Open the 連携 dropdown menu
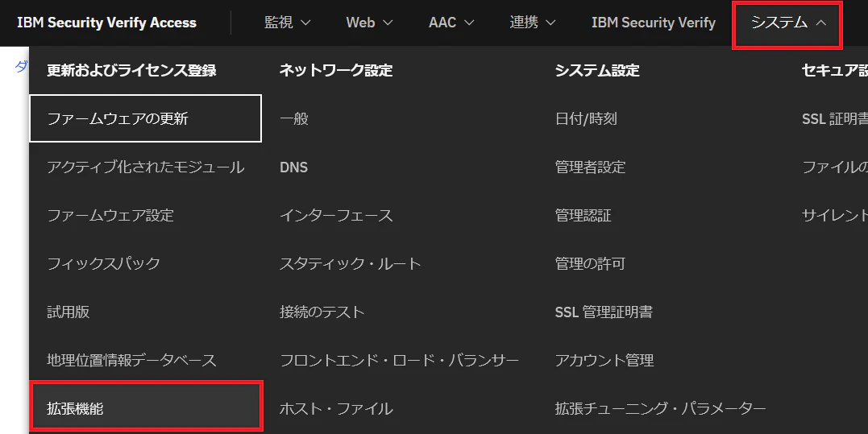Image resolution: width=868 pixels, height=434 pixels. (x=532, y=23)
